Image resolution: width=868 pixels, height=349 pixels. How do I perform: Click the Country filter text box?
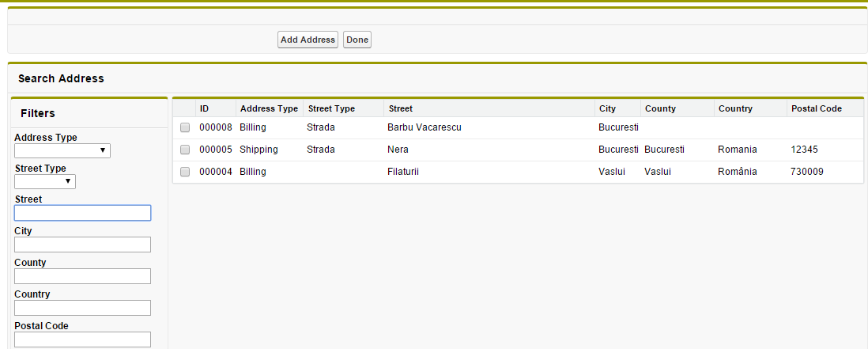click(82, 308)
